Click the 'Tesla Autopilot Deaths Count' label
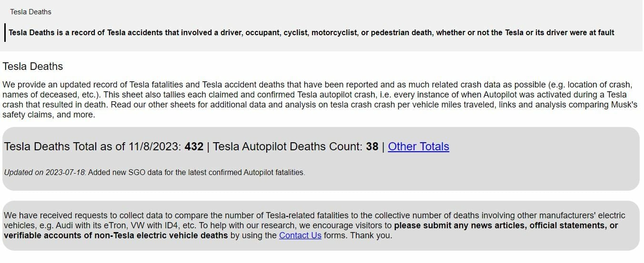This screenshot has width=644, height=263. [288, 146]
